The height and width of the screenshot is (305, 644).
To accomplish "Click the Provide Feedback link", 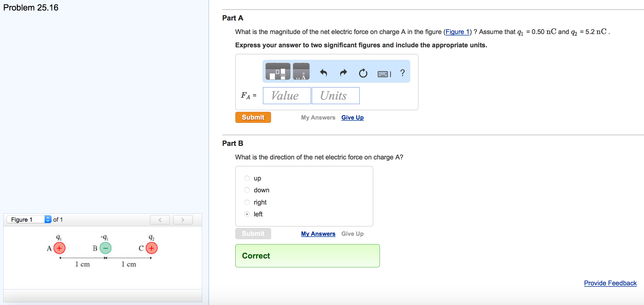I will (610, 283).
